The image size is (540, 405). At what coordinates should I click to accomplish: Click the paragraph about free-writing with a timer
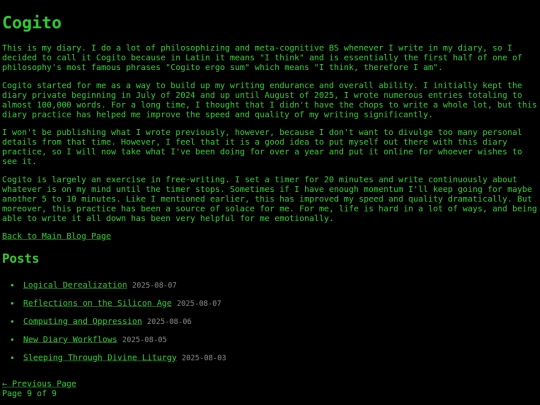(270, 199)
